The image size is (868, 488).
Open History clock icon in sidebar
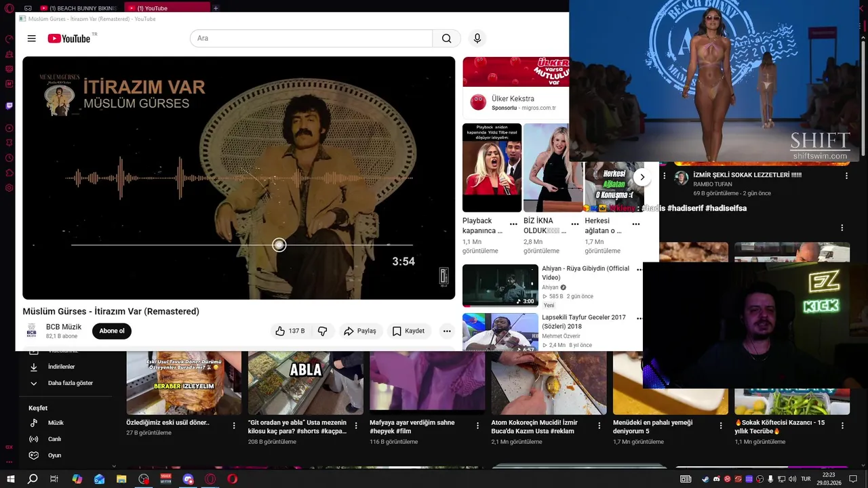9,158
